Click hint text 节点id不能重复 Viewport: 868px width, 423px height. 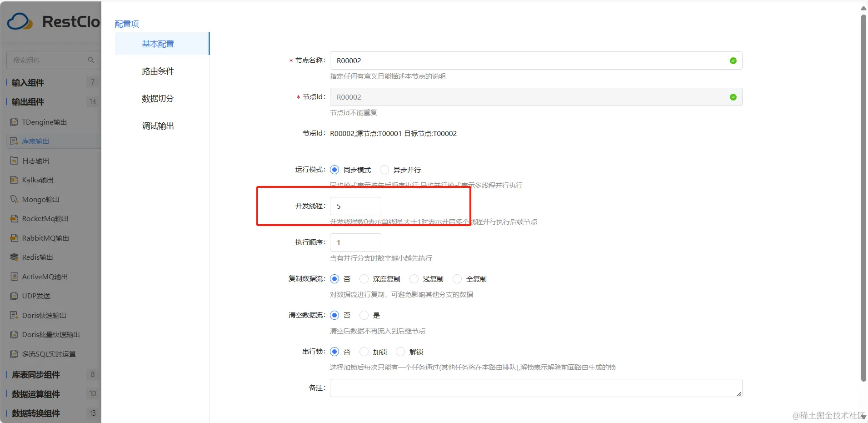(x=354, y=112)
